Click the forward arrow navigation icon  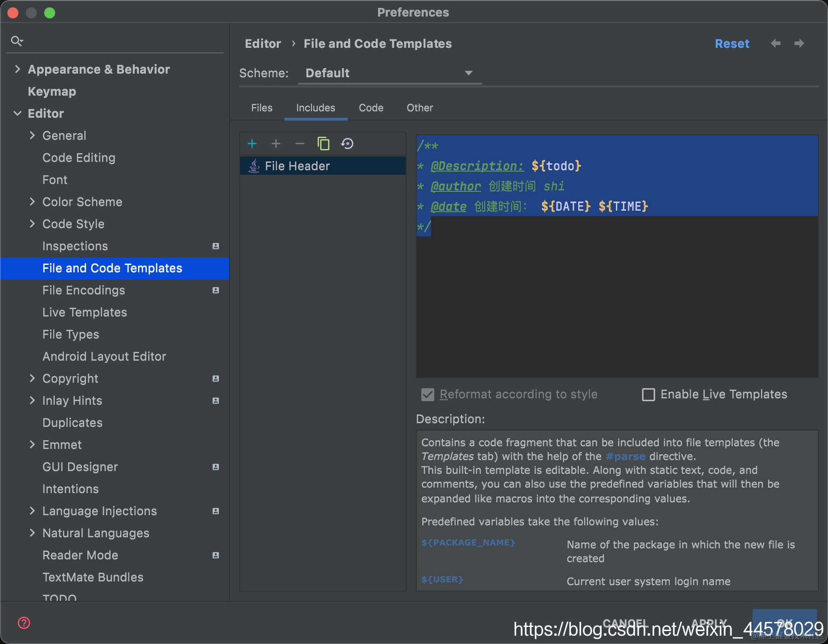[799, 43]
